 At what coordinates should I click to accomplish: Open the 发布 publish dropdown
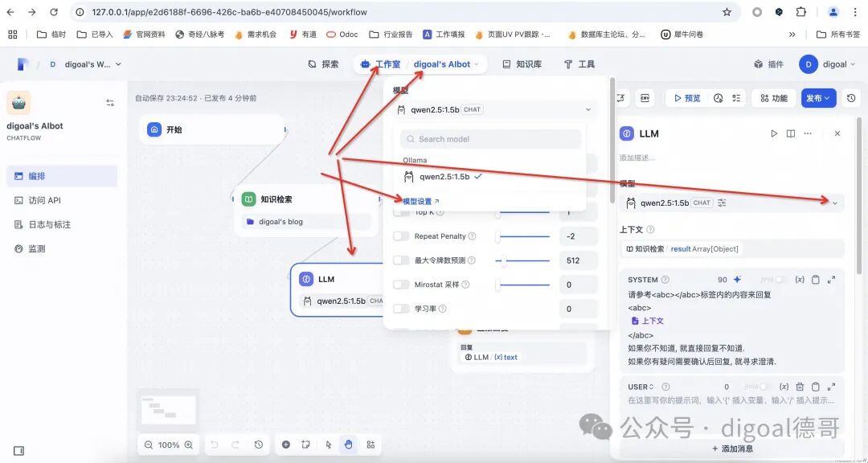[x=818, y=98]
